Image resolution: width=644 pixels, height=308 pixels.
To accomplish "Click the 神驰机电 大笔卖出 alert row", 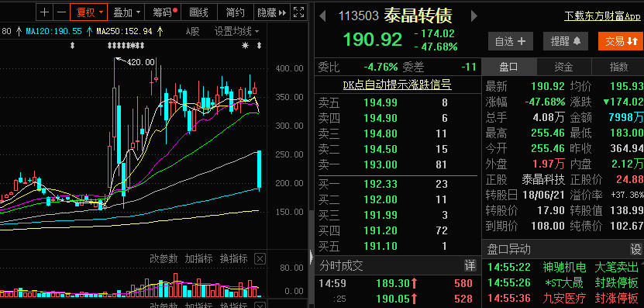I will click(x=563, y=268).
